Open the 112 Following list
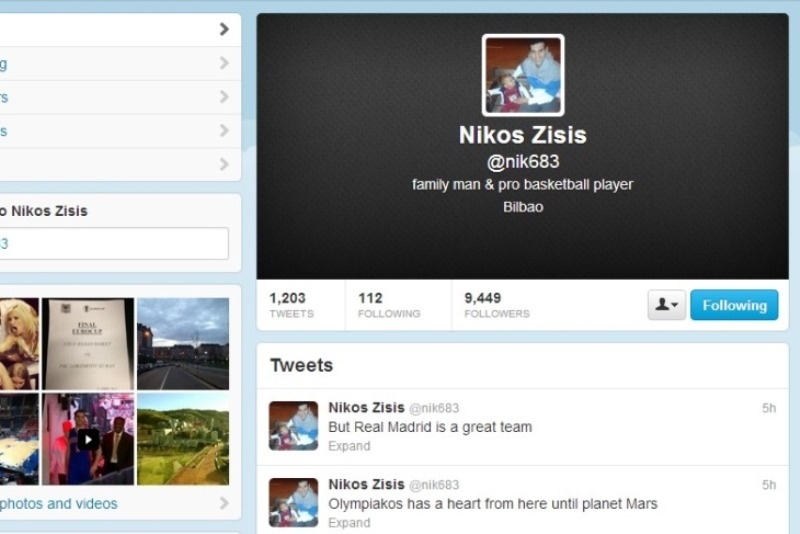This screenshot has width=800, height=534. tap(389, 305)
